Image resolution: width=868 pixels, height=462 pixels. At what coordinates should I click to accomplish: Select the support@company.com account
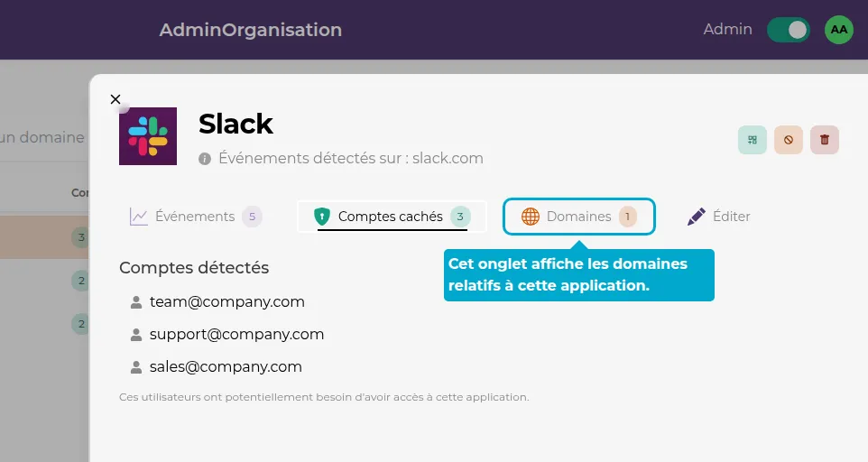coord(236,335)
